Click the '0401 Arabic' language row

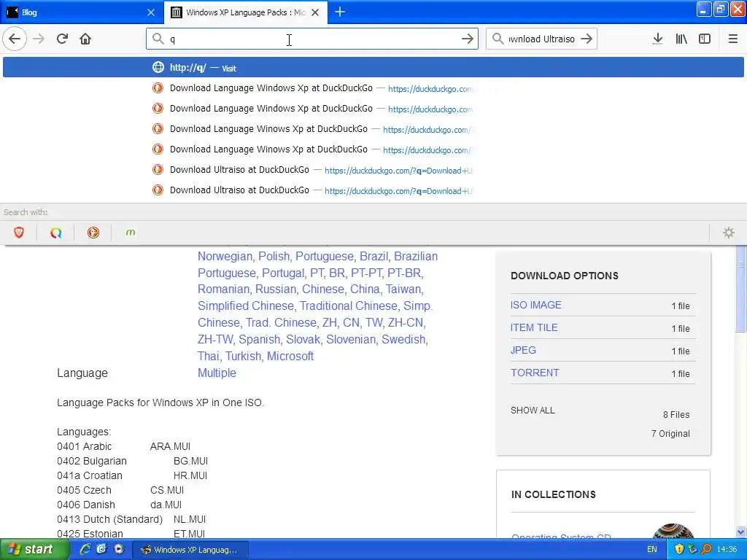click(123, 447)
